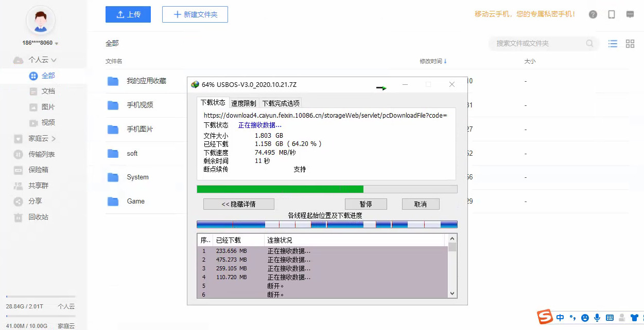Open the Sogou emoji panel

pyautogui.click(x=585, y=318)
